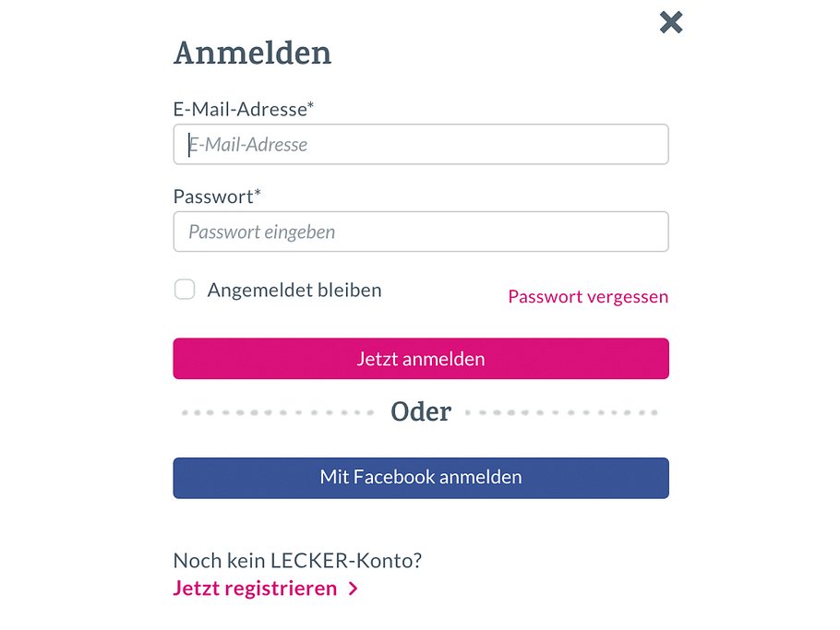The width and height of the screenshot is (840, 630).
Task: Click the X close icon
Action: [x=669, y=22]
